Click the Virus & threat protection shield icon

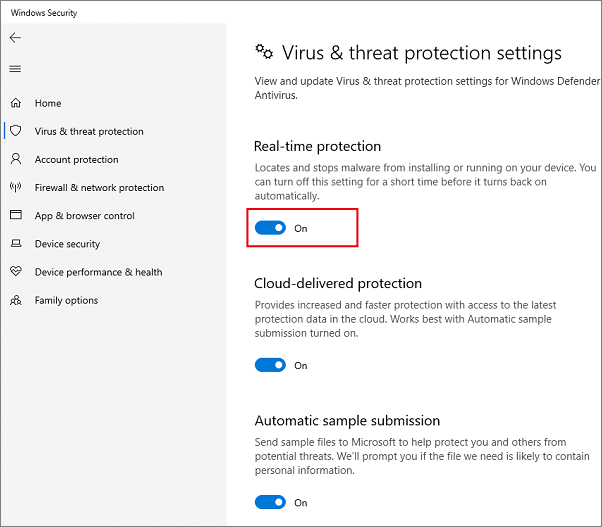click(x=16, y=131)
